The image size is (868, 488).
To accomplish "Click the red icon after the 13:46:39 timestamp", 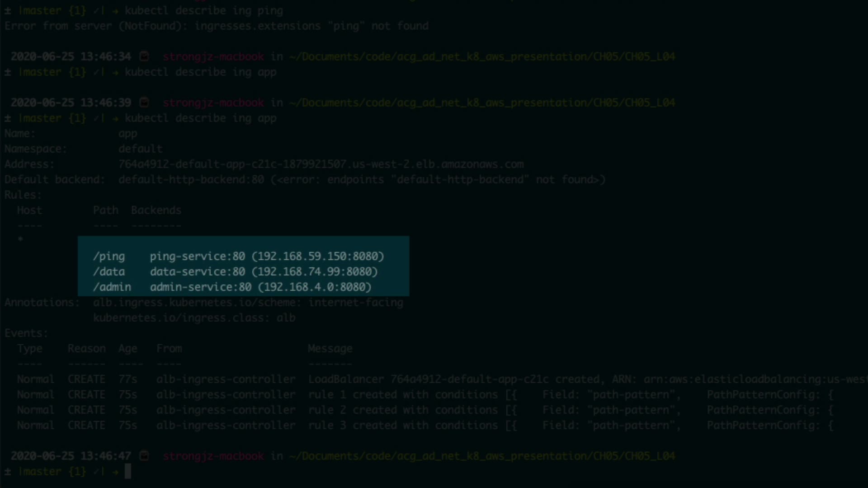I will tap(144, 103).
